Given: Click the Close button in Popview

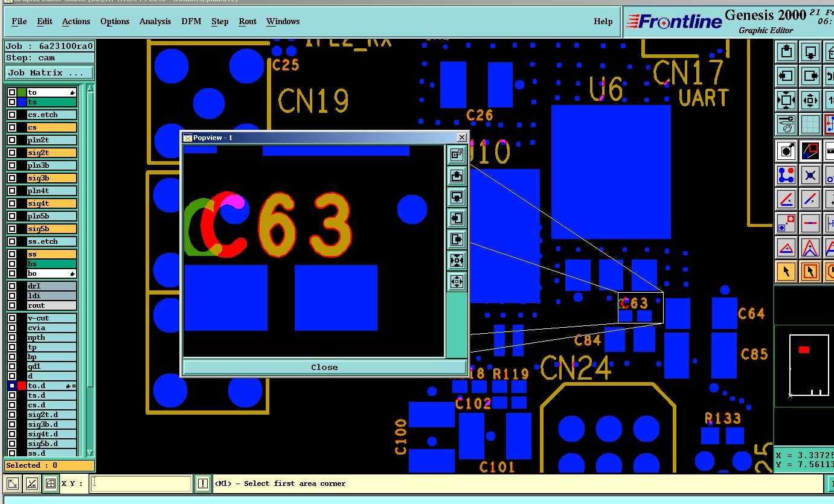Looking at the screenshot, I should 324,367.
